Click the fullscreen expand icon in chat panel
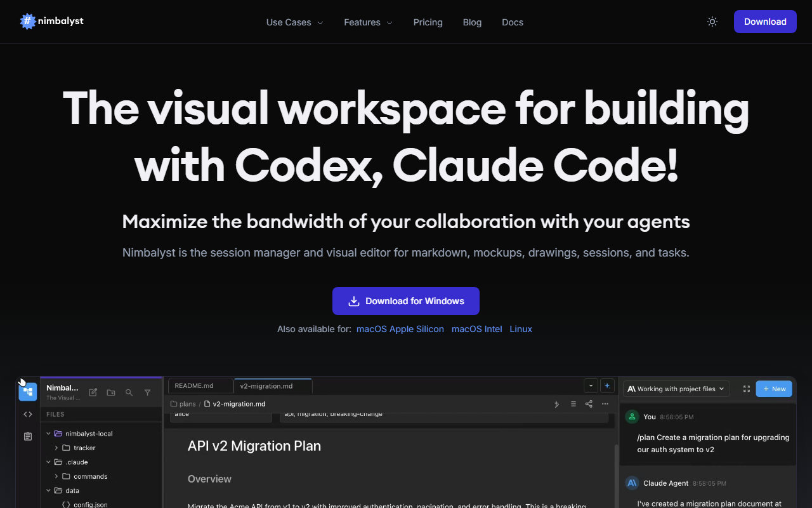This screenshot has width=812, height=508. coord(746,389)
